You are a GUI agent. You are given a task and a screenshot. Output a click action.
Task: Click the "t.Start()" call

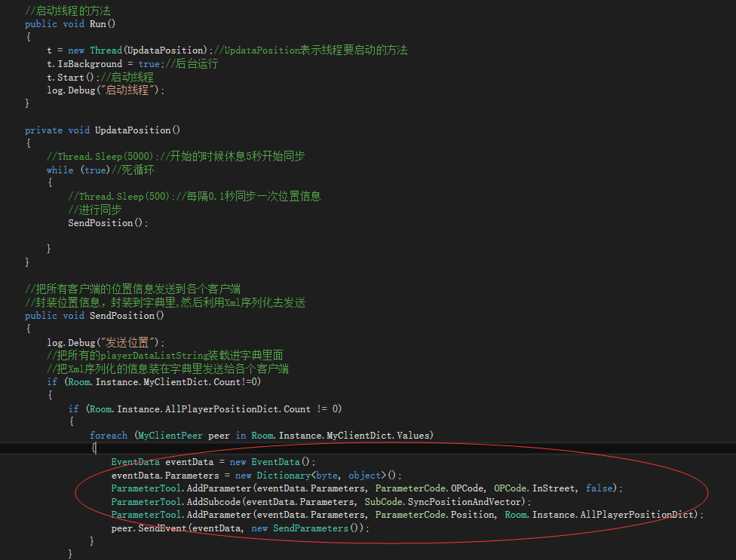pos(72,78)
